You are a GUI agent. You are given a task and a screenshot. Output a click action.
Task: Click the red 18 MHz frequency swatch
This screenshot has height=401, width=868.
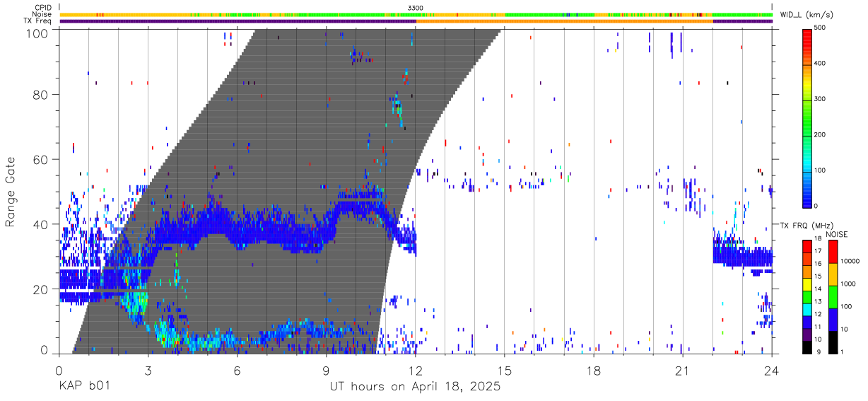click(x=807, y=246)
